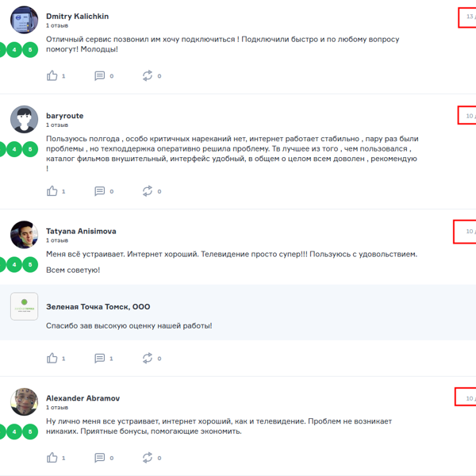Share Tatyana Anisimova's review
Image resolution: width=476 pixels, height=476 pixels.
pos(148,359)
